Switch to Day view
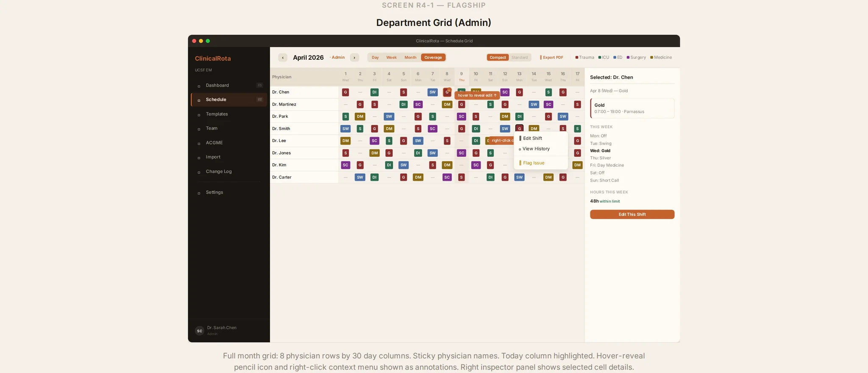868x373 pixels. (375, 58)
